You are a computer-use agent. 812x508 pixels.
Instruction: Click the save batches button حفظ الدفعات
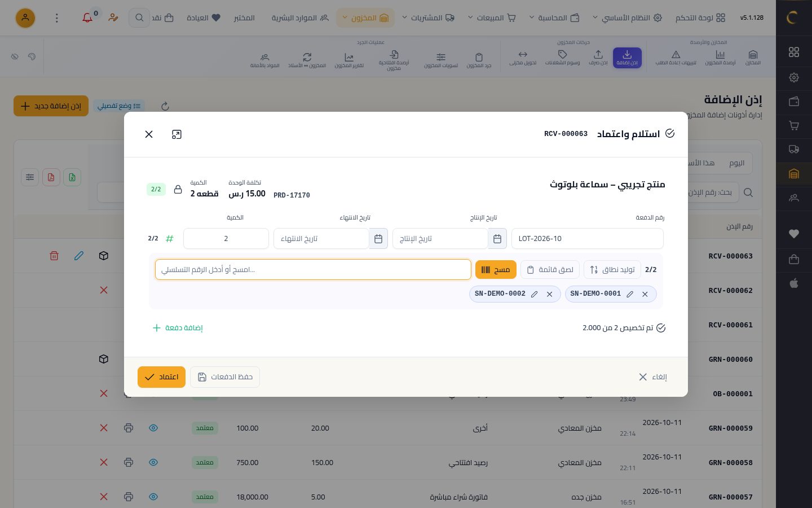point(225,377)
